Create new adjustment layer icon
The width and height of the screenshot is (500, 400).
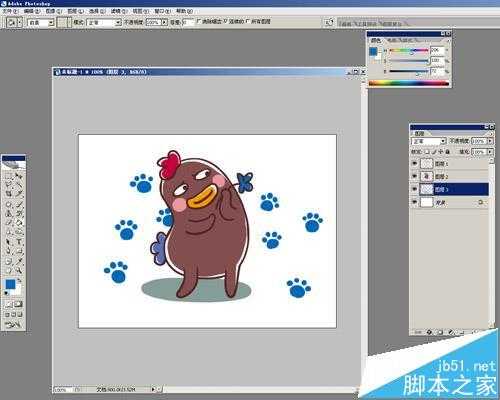pos(451,332)
